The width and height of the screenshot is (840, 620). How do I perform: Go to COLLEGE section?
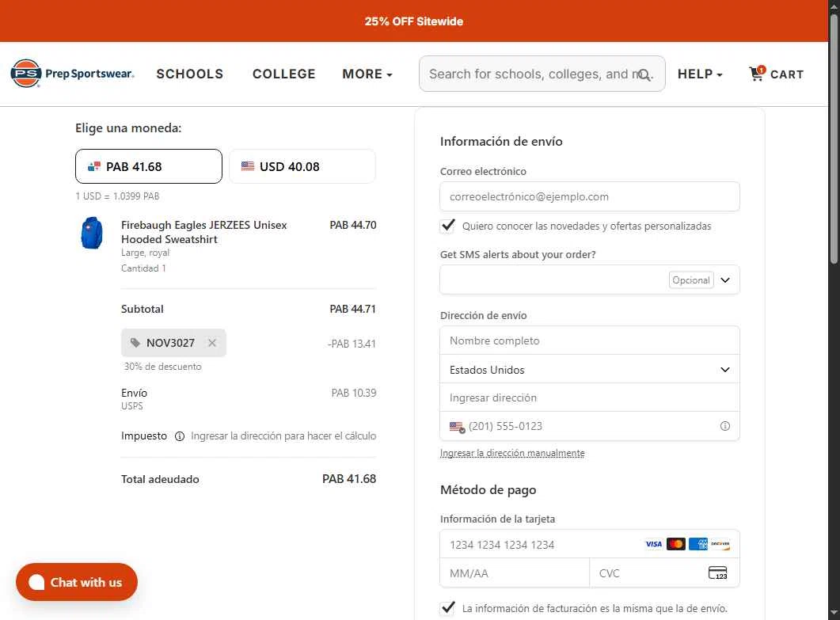[284, 74]
